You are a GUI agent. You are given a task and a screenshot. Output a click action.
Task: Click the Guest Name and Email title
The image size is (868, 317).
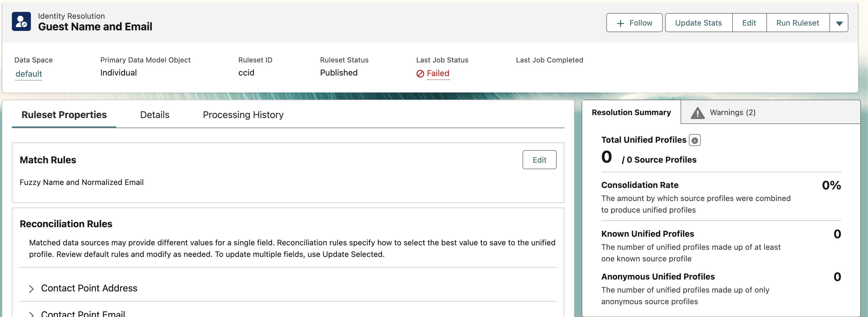[x=95, y=27]
